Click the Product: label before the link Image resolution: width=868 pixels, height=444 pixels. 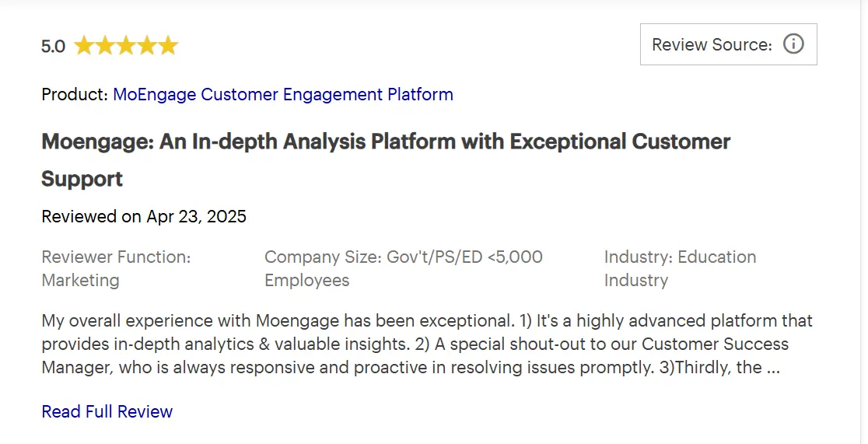click(75, 95)
